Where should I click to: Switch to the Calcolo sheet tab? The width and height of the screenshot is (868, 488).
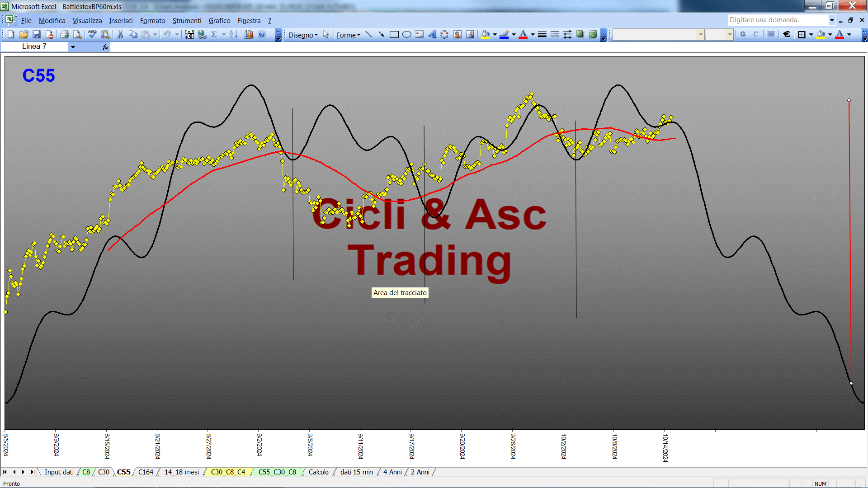tap(319, 472)
